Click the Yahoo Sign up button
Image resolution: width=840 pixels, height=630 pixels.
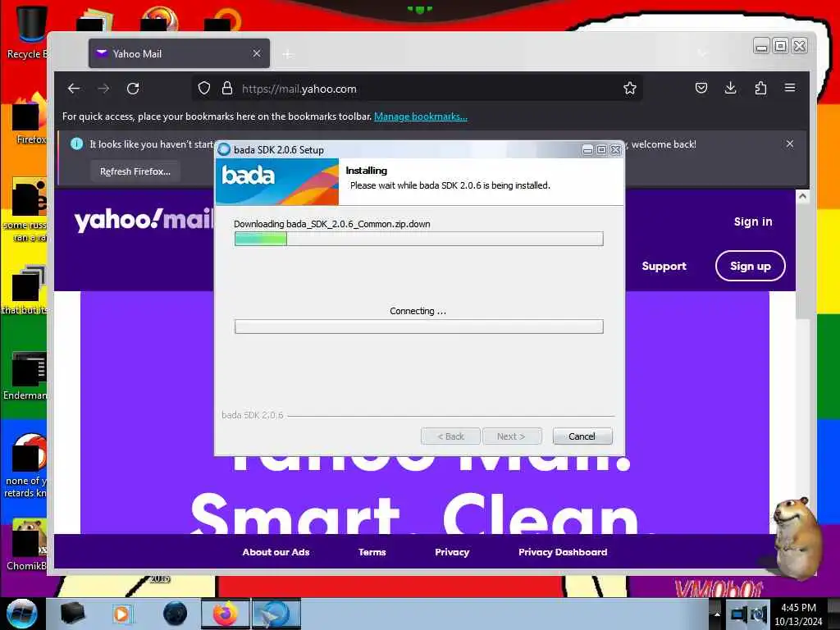[x=750, y=266]
